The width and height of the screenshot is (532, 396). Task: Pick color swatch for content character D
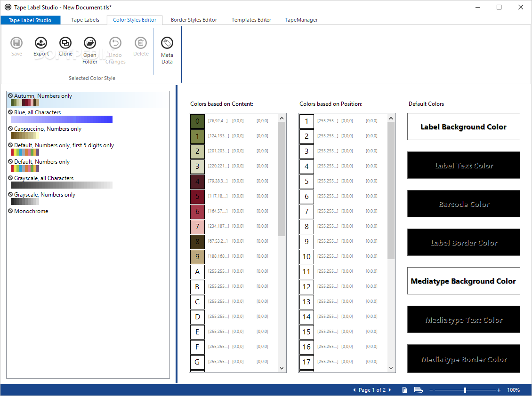point(197,317)
